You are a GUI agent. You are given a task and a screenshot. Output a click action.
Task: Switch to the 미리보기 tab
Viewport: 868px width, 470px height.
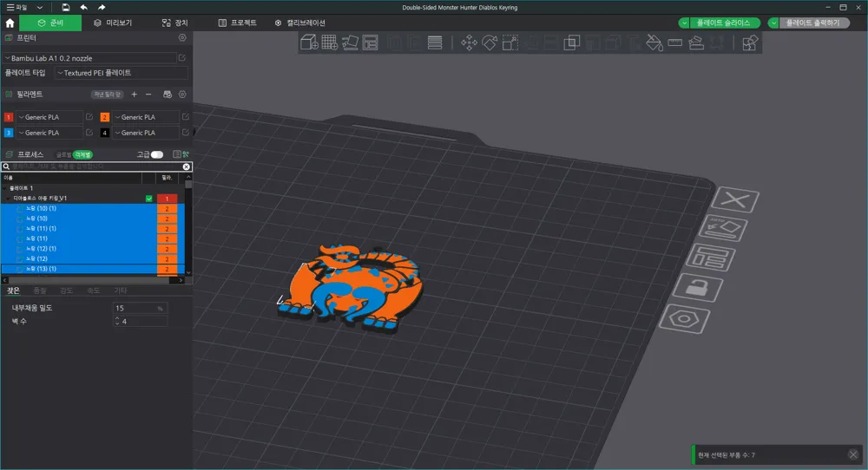tap(113, 23)
